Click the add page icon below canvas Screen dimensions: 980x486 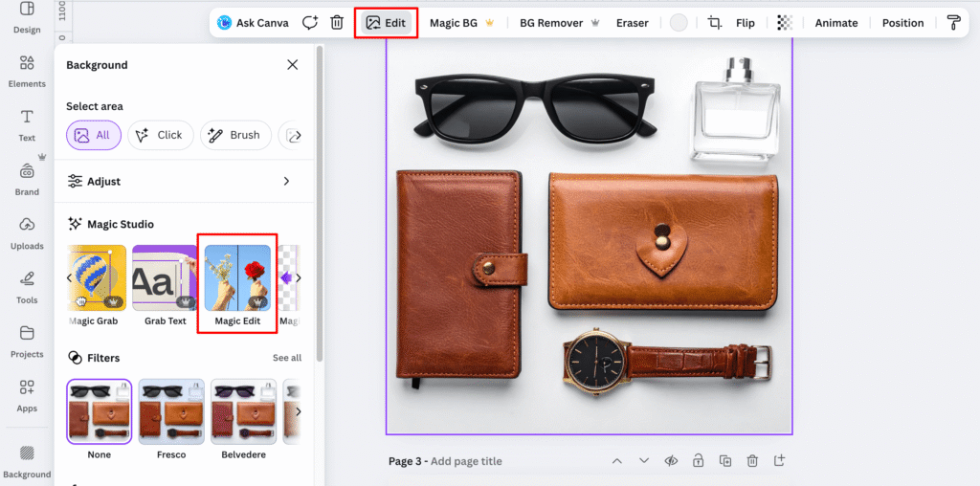(780, 461)
